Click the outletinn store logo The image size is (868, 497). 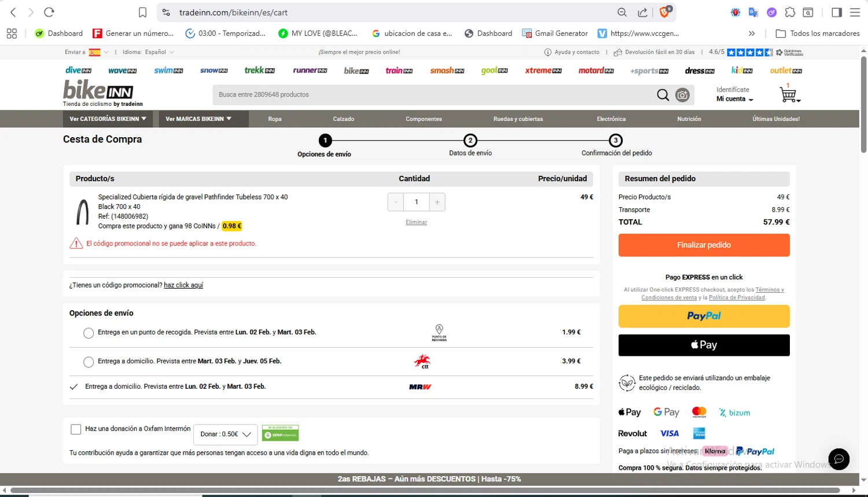786,71
